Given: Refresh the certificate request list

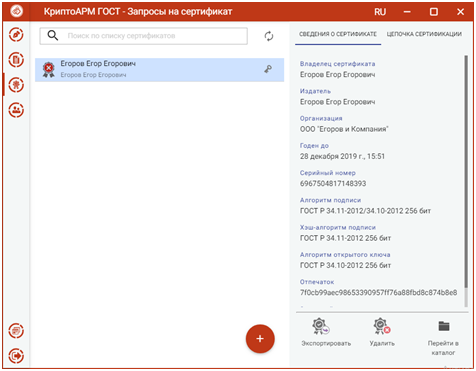Looking at the screenshot, I should [x=269, y=36].
